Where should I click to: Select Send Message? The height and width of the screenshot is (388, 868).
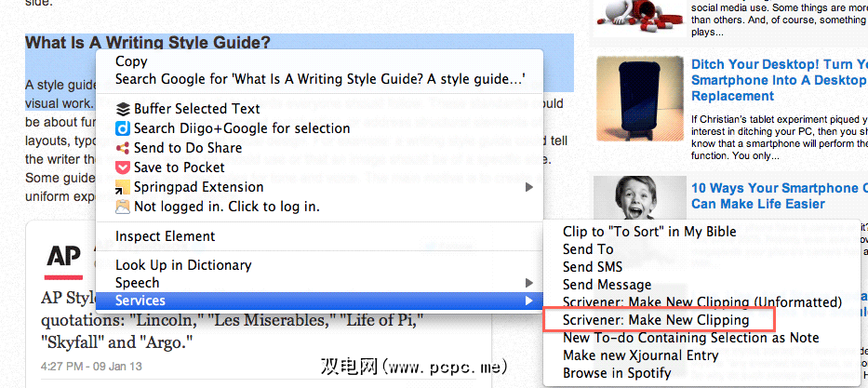tap(701, 285)
